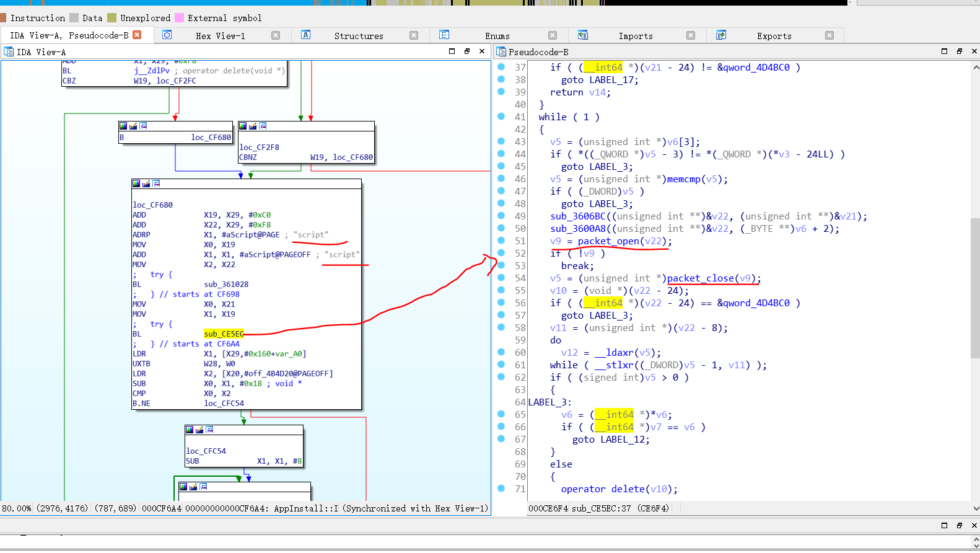Click packet_close function name on line 54
This screenshot has height=553, width=980.
(702, 278)
